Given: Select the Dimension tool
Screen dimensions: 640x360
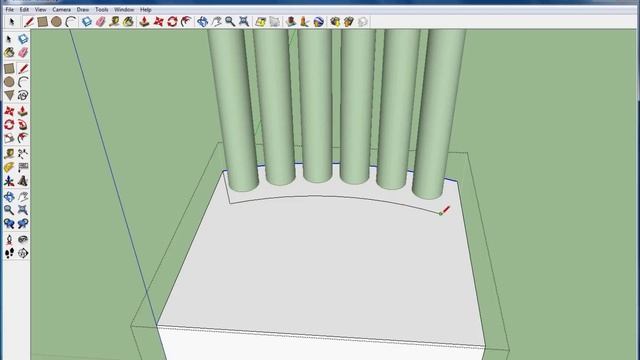Looking at the screenshot, I should 23,153.
